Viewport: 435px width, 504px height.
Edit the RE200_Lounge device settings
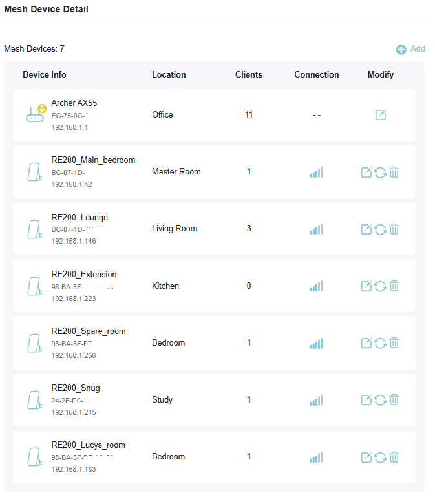(x=366, y=229)
